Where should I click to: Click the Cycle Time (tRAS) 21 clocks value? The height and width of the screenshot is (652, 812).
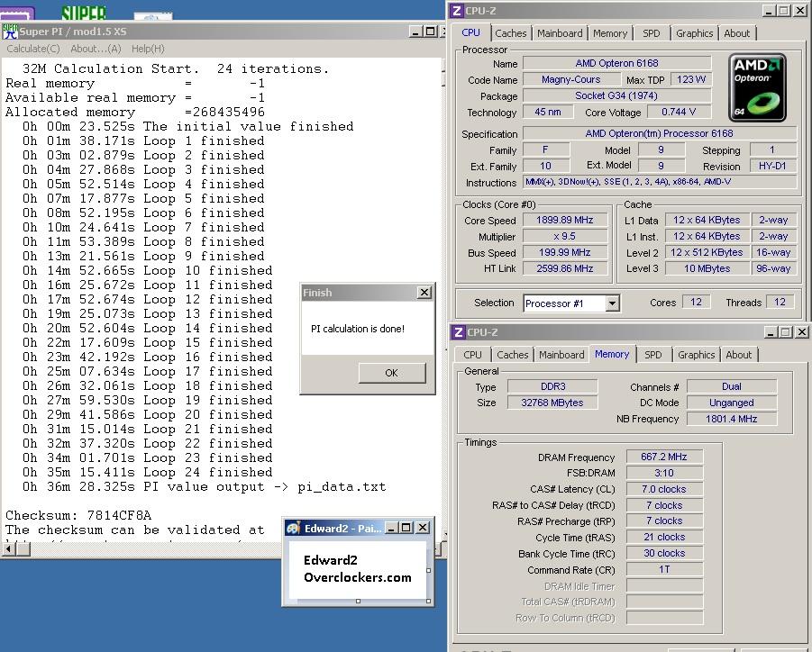point(664,537)
